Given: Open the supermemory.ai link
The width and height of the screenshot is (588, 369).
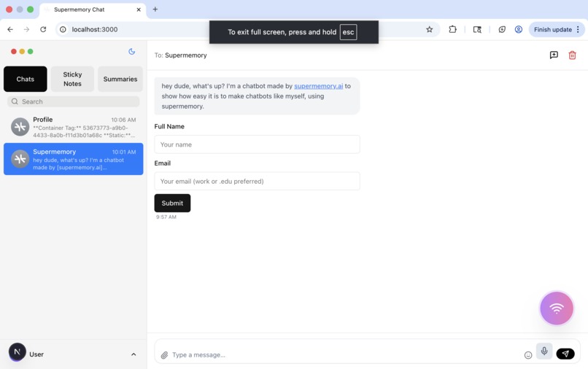Looking at the screenshot, I should point(318,86).
